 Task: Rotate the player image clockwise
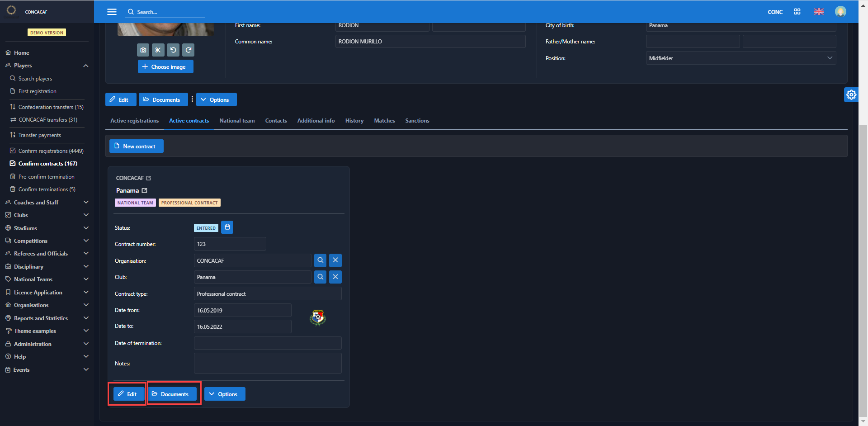189,50
